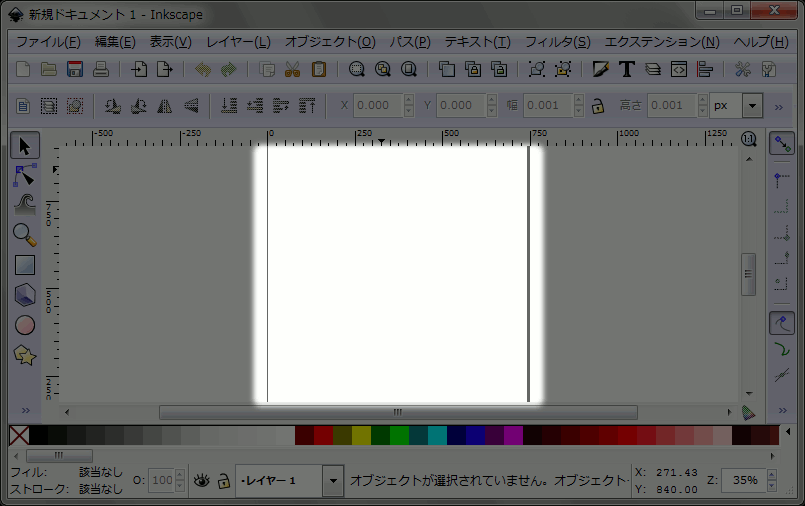Choose the 3D Box tool
805x506 pixels.
tap(25, 295)
